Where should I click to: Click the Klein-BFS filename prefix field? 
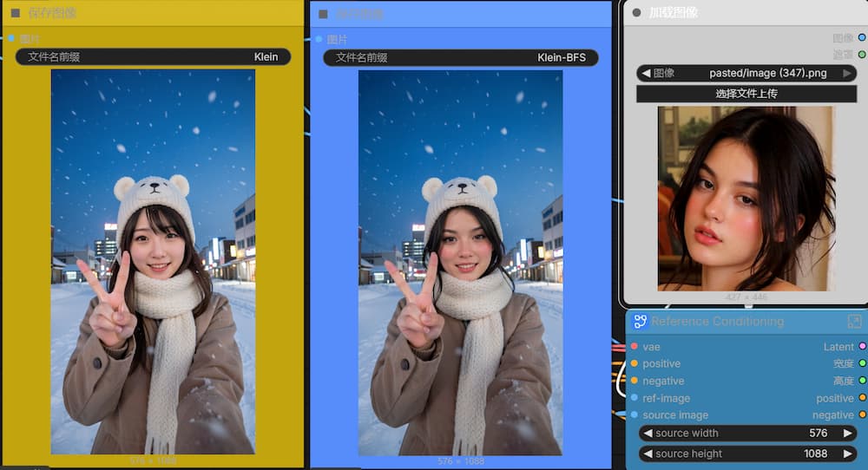pyautogui.click(x=460, y=58)
